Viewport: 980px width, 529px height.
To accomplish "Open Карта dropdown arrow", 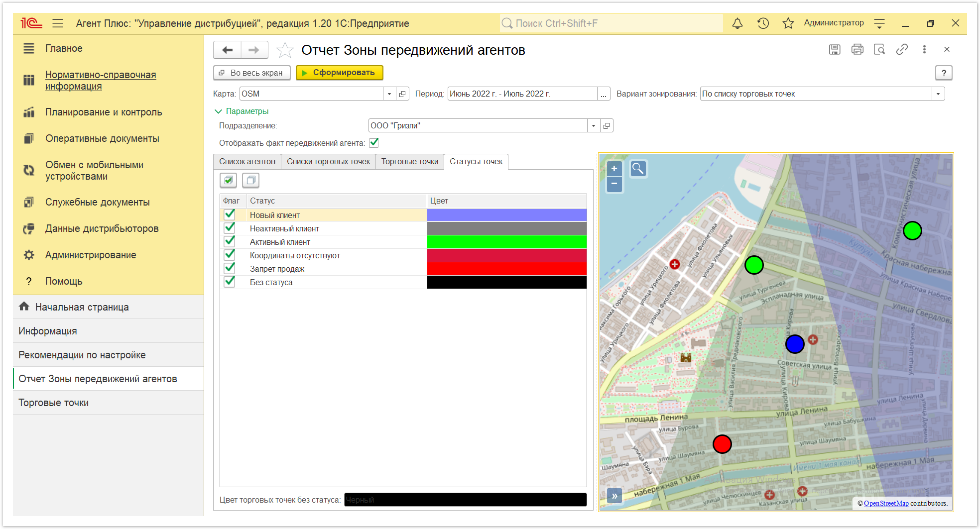I will coord(389,94).
